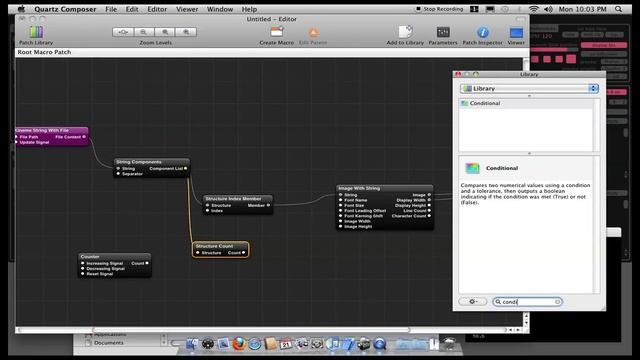Open the Editor menu

coord(157,9)
